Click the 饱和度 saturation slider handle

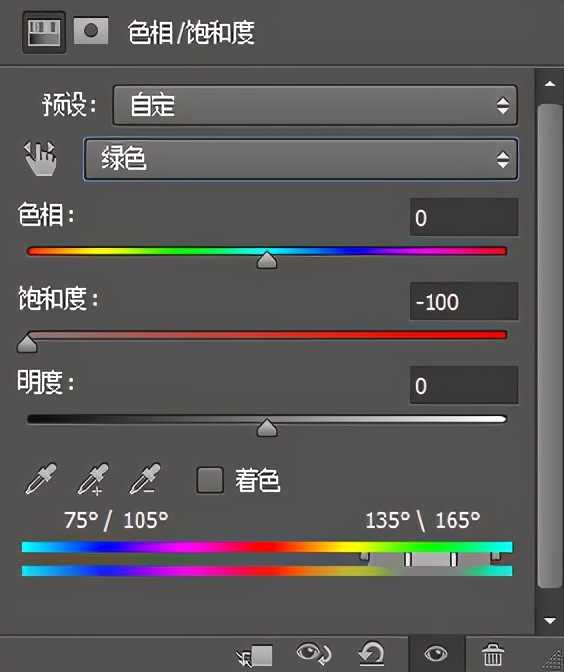(27, 344)
